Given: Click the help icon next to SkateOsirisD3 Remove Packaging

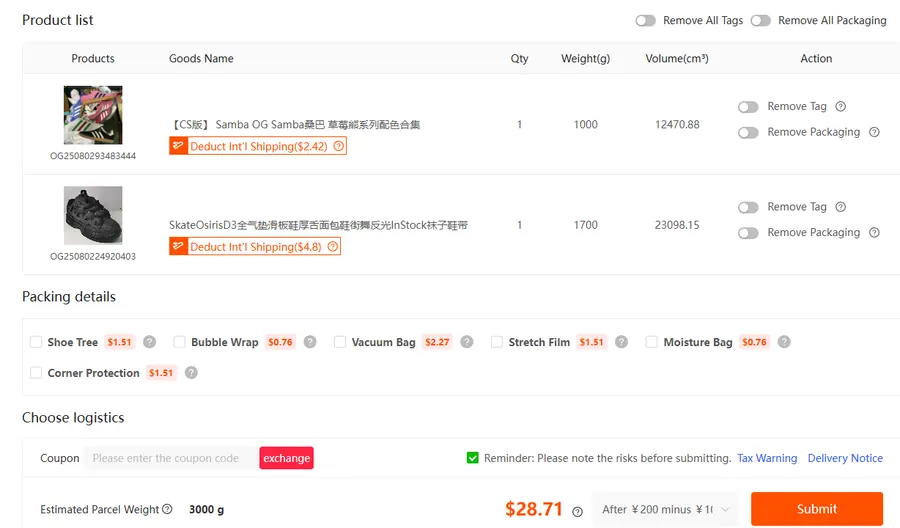Looking at the screenshot, I should (x=874, y=232).
